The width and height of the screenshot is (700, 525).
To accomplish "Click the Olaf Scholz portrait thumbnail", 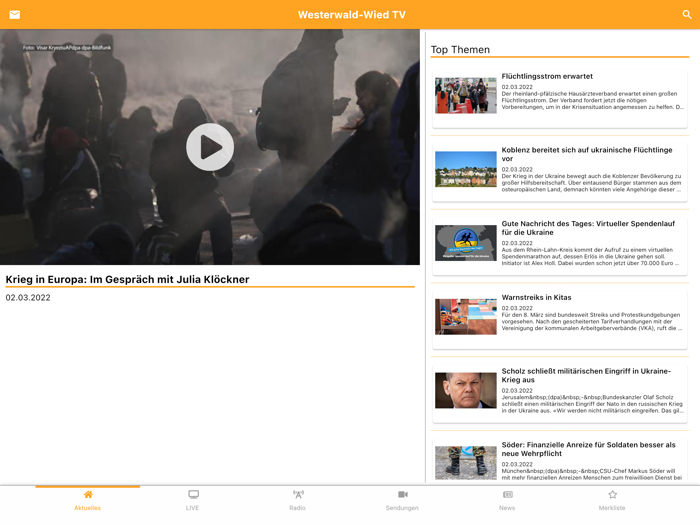I will [x=466, y=390].
